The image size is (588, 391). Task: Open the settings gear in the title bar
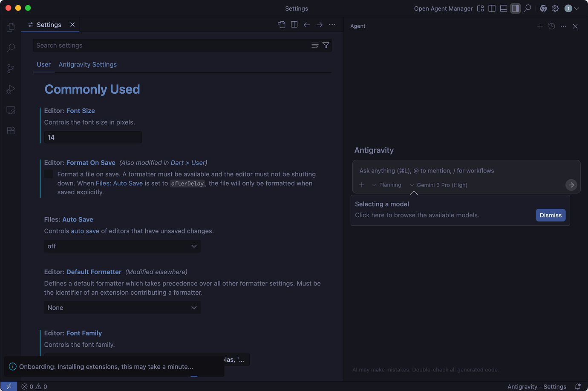click(555, 9)
